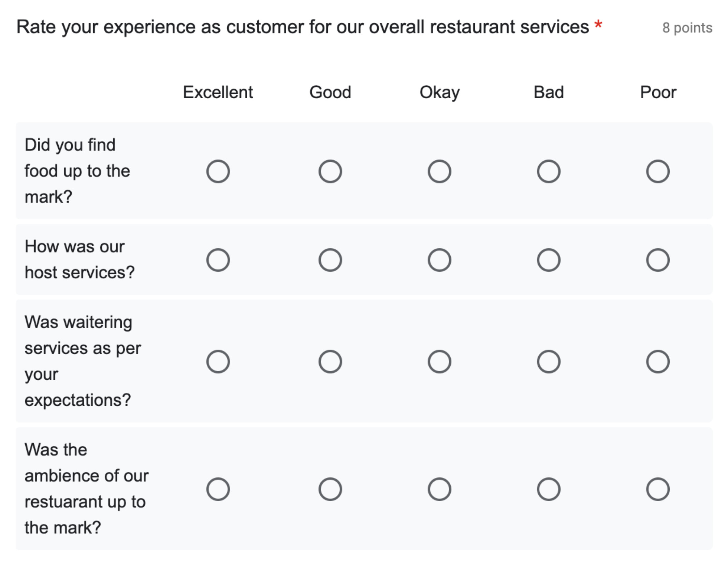Rate food quality as Excellent
The height and width of the screenshot is (563, 728).
click(218, 171)
